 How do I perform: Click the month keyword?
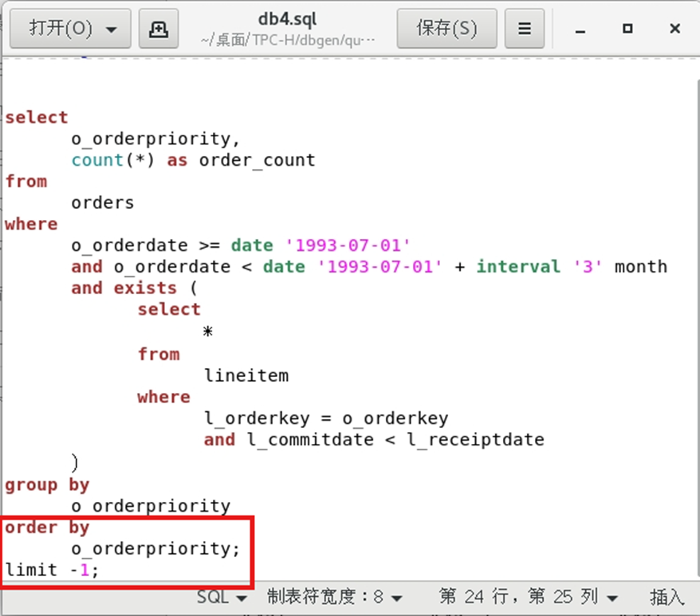pyautogui.click(x=641, y=266)
